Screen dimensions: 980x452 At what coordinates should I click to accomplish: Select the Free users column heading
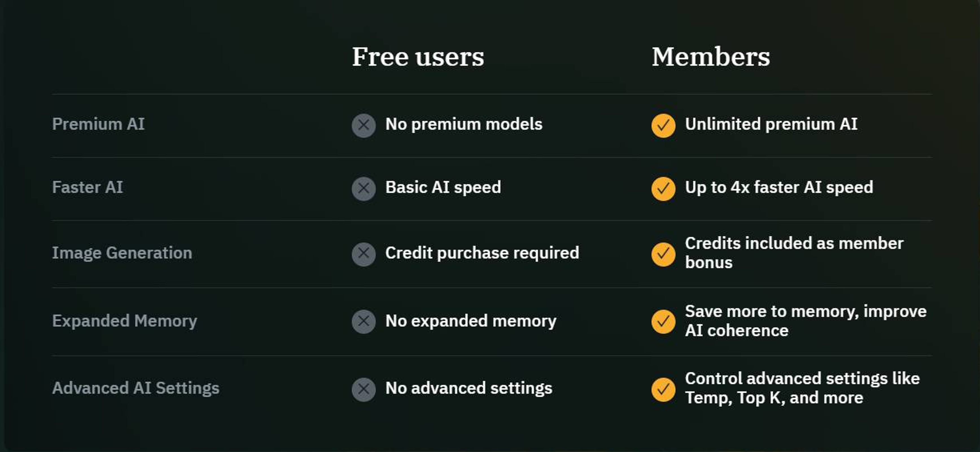(418, 57)
